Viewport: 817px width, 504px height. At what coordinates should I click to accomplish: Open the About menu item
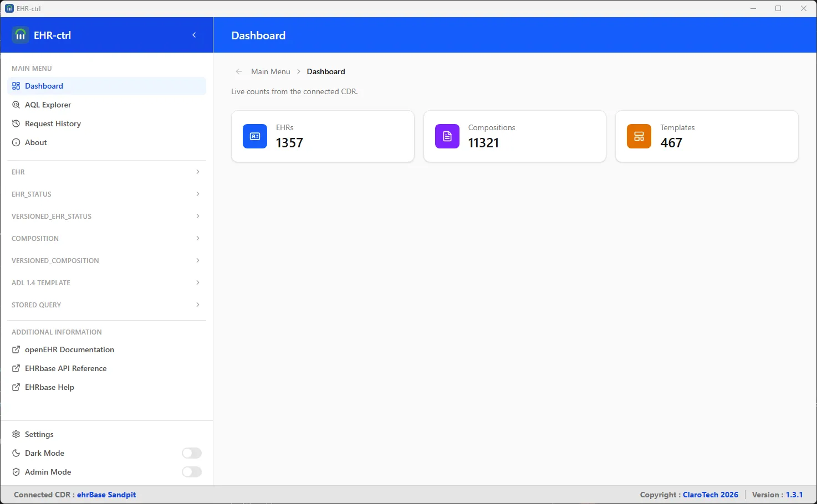(106, 142)
